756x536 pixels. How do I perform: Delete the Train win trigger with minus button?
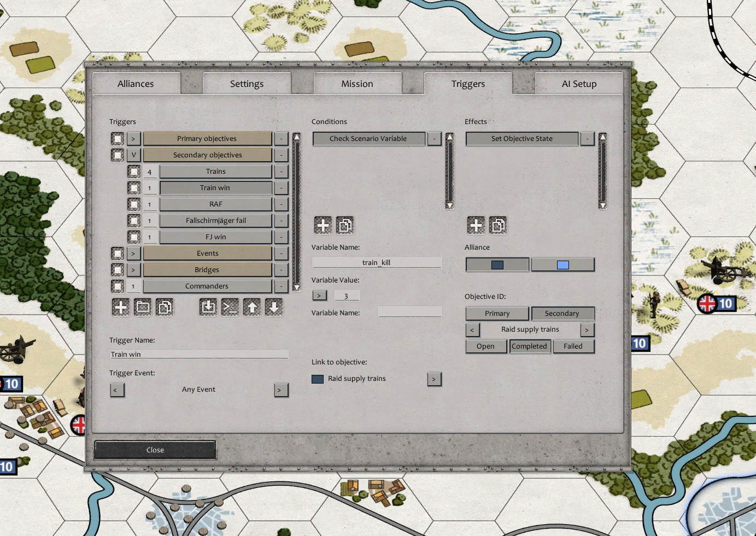(x=281, y=188)
